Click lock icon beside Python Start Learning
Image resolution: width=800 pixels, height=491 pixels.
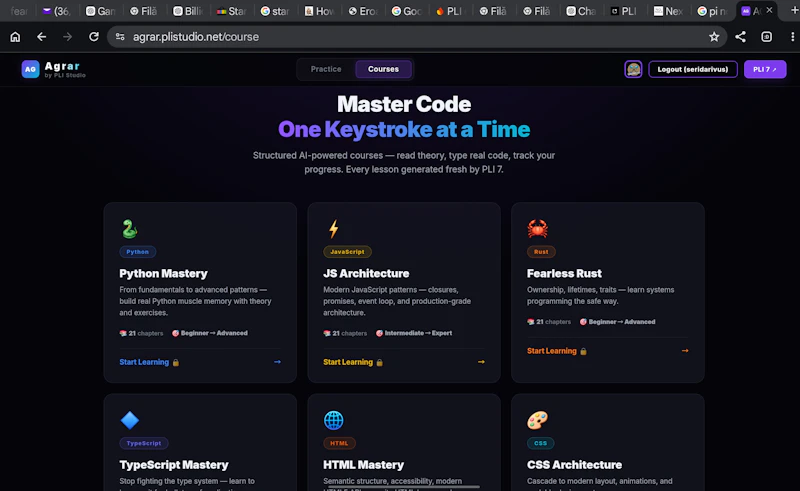coord(176,362)
